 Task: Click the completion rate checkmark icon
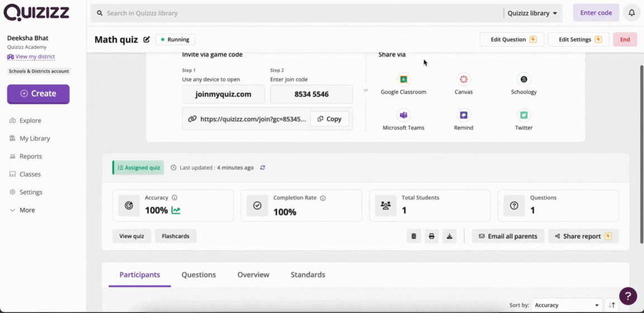(x=257, y=206)
